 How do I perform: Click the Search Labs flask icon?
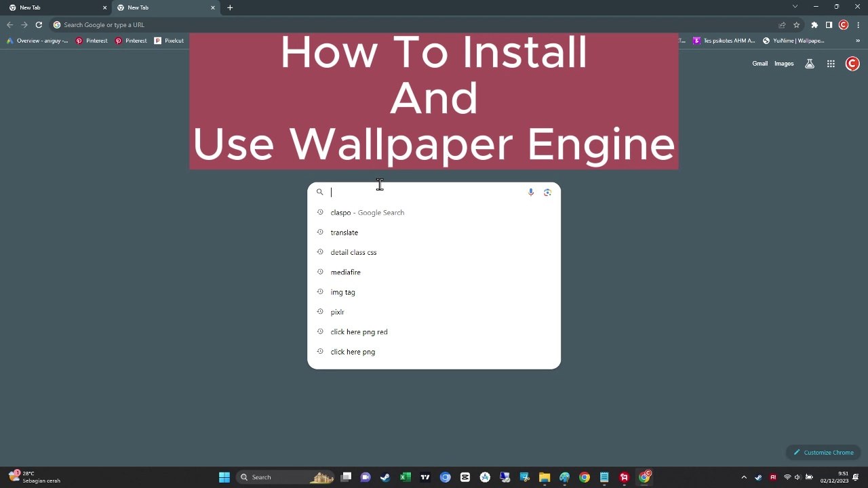tap(809, 63)
